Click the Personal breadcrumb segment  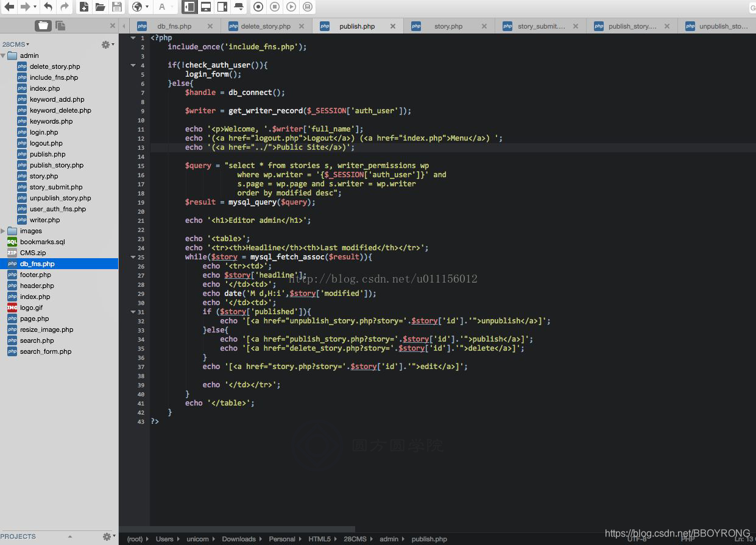281,539
